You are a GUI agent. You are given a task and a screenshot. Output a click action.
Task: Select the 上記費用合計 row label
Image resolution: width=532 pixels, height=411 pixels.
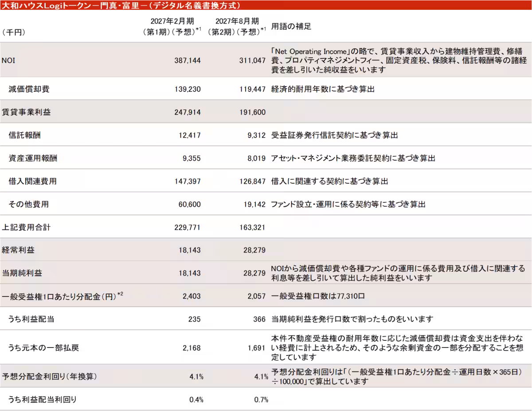(26, 228)
